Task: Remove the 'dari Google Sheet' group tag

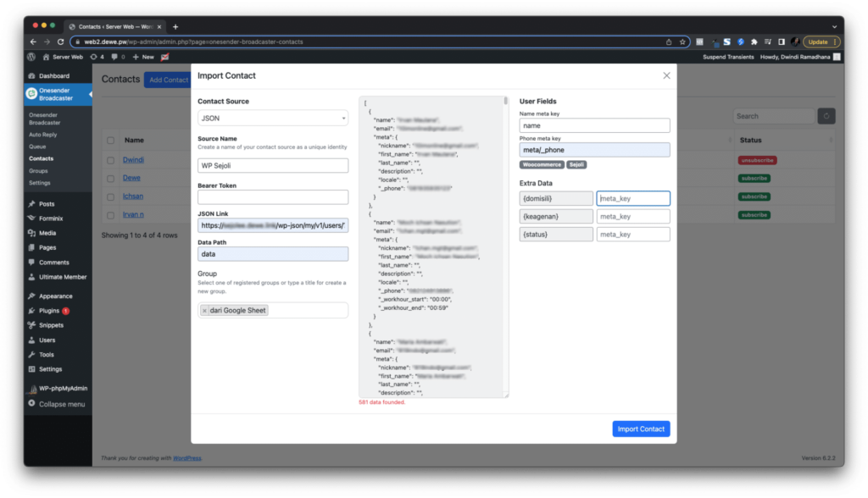Action: pyautogui.click(x=204, y=311)
